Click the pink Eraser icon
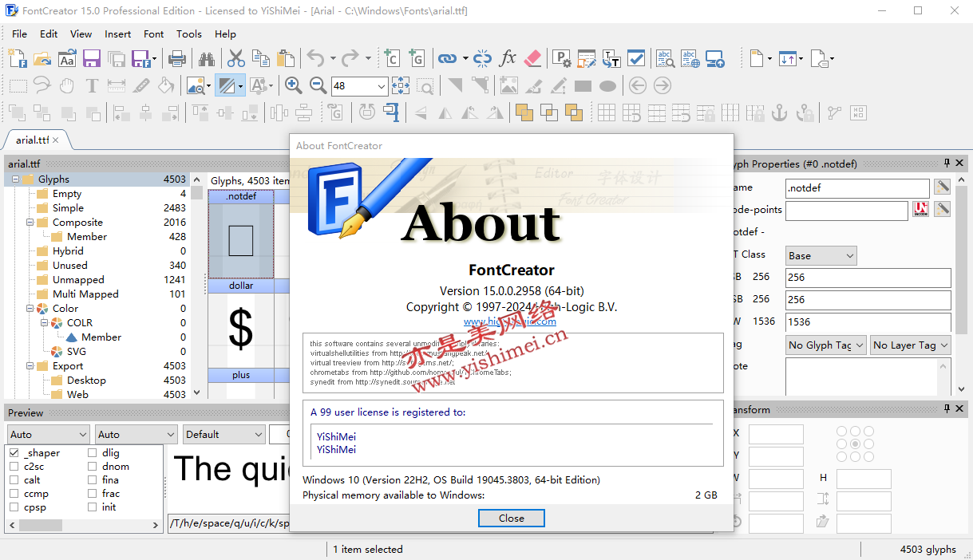The image size is (973, 560). [532, 58]
